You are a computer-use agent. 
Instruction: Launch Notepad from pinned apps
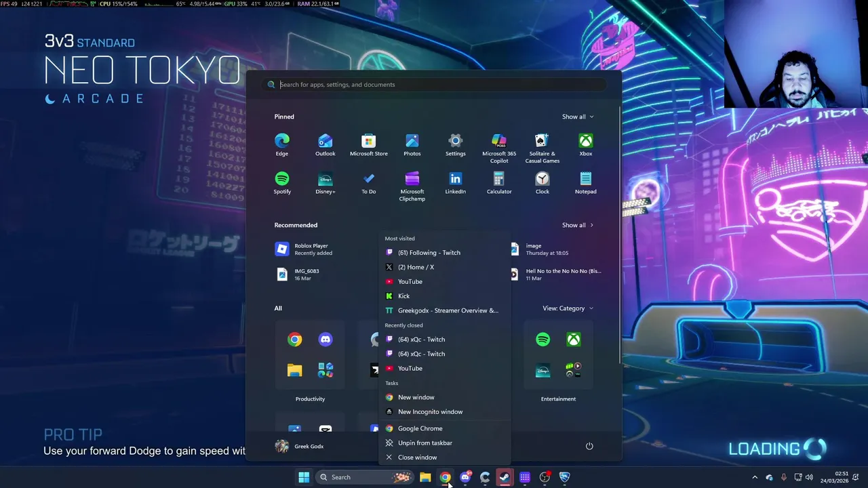[x=586, y=182]
